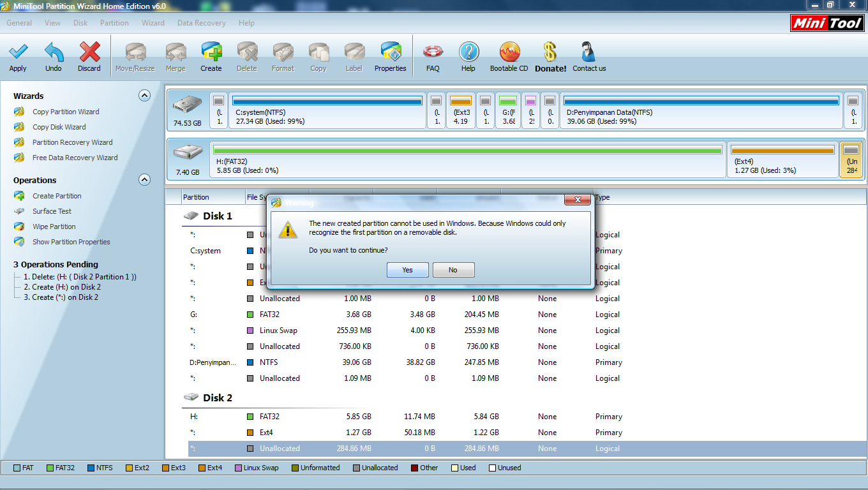Open the General menu
The width and height of the screenshot is (868, 490).
tap(19, 23)
